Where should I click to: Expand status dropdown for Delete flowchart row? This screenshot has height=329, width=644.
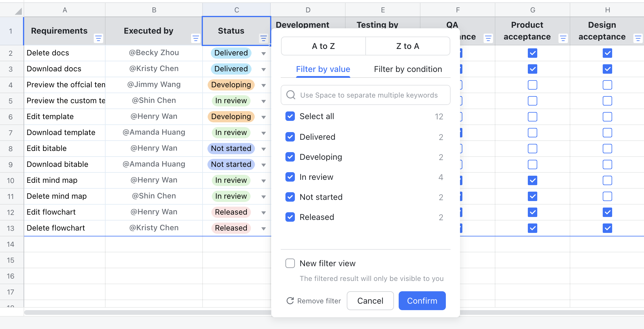point(264,228)
